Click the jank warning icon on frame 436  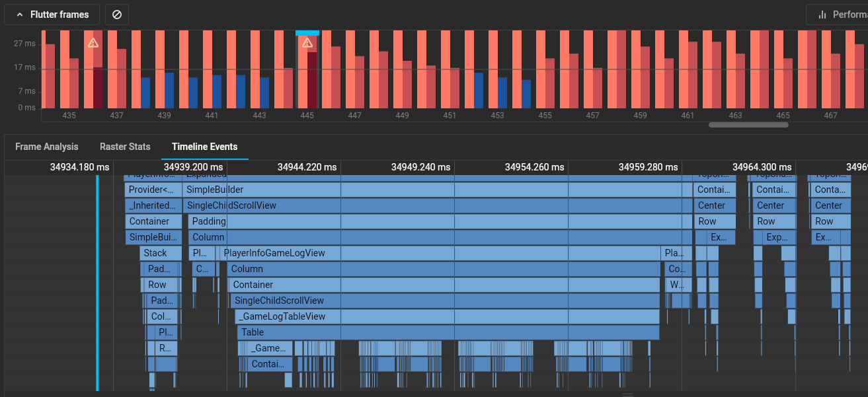point(93,43)
